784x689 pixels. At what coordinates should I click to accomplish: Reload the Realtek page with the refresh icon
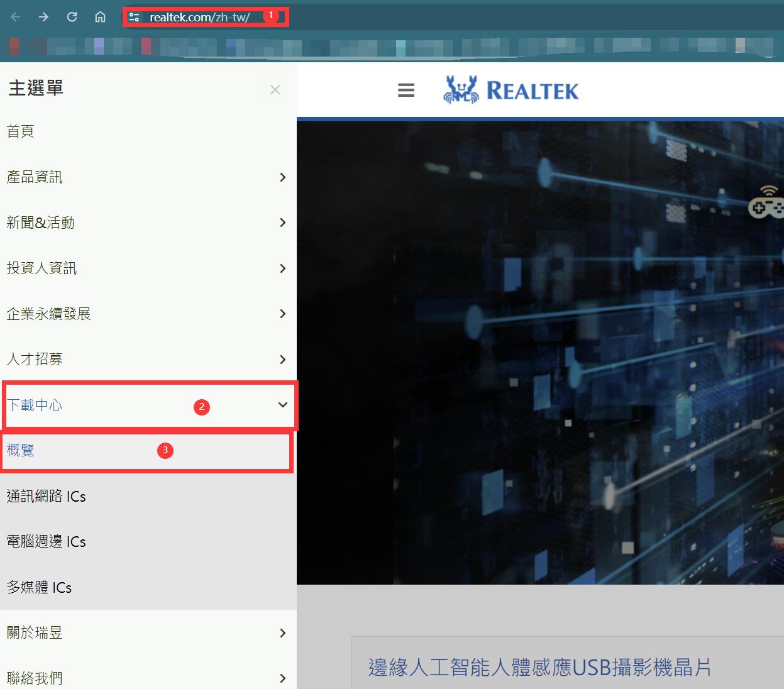coord(72,17)
